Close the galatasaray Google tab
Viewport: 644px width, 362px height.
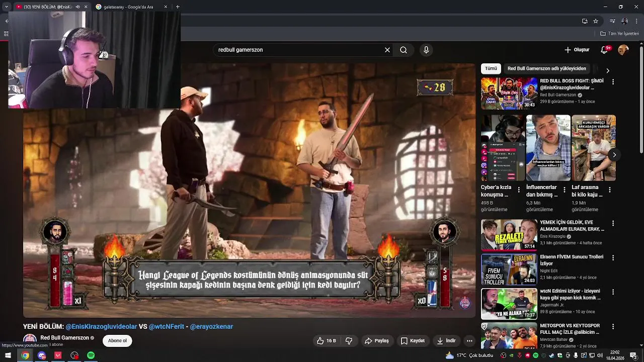(166, 7)
